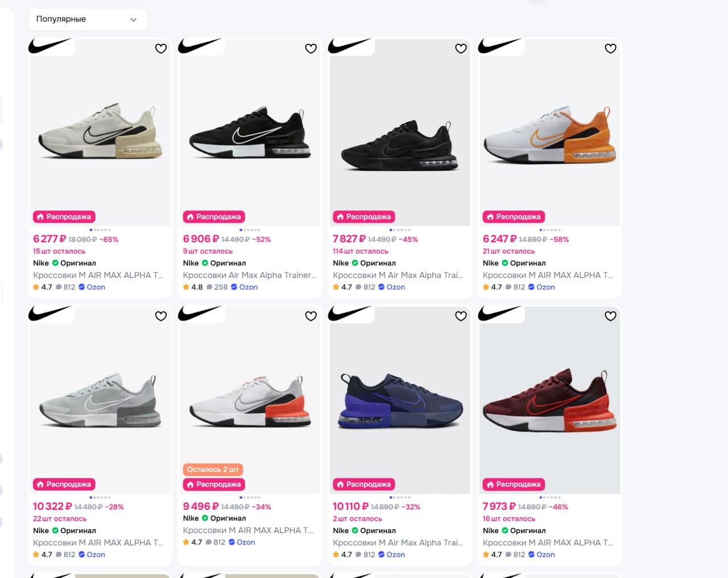
Task: Click the heart icon on the orange-white sneaker card
Action: tap(610, 49)
